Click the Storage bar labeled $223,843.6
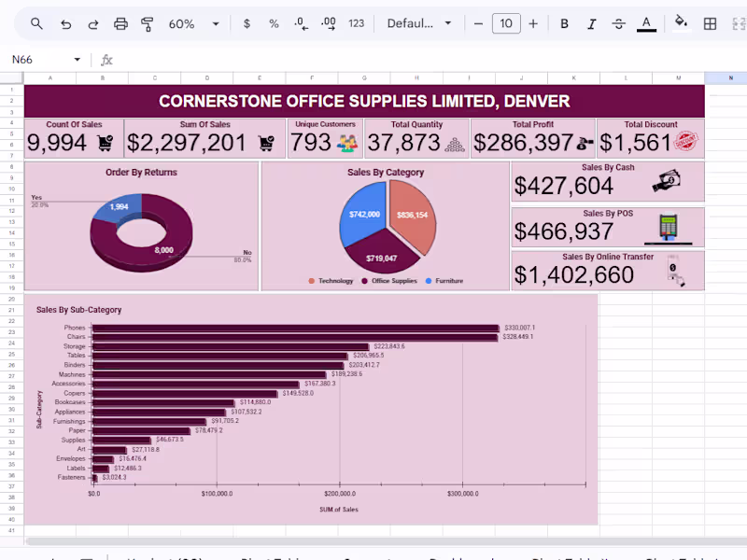 (x=231, y=346)
